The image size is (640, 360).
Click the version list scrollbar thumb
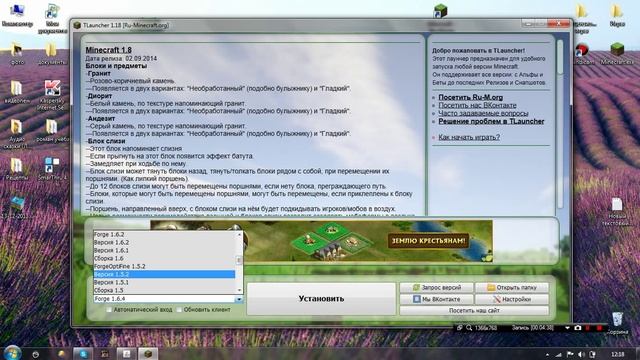[239, 260]
